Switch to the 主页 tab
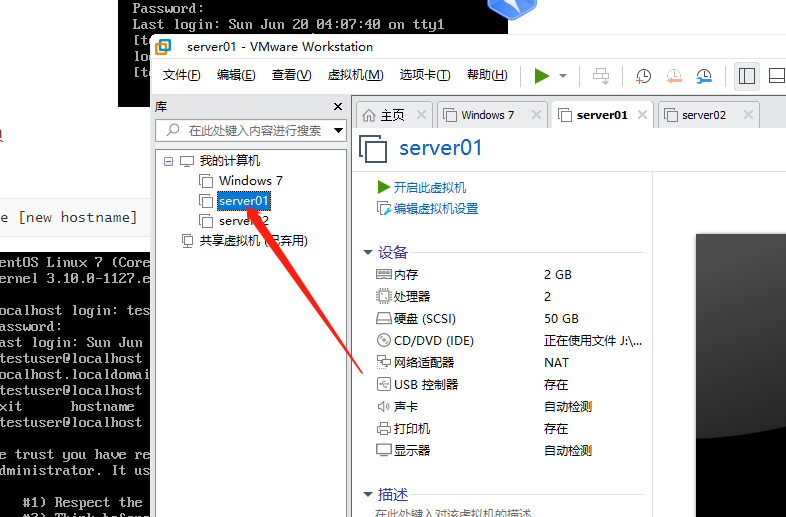The image size is (786, 517). coord(392,115)
